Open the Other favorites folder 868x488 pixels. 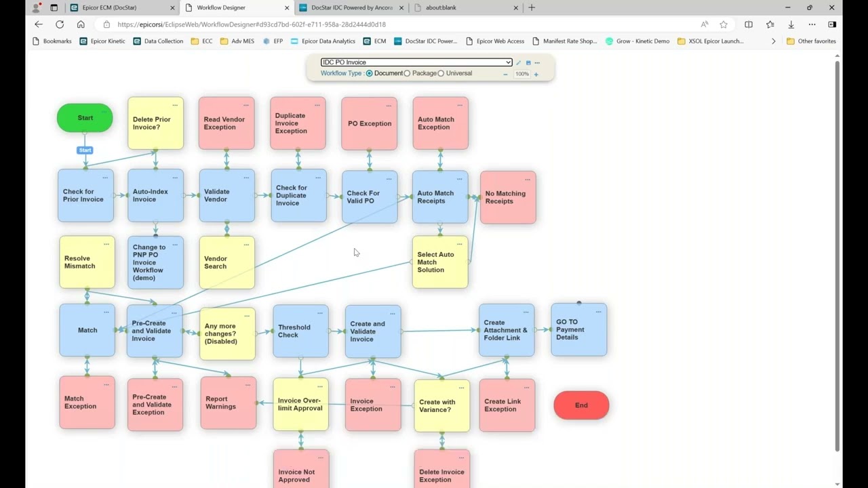(x=811, y=41)
